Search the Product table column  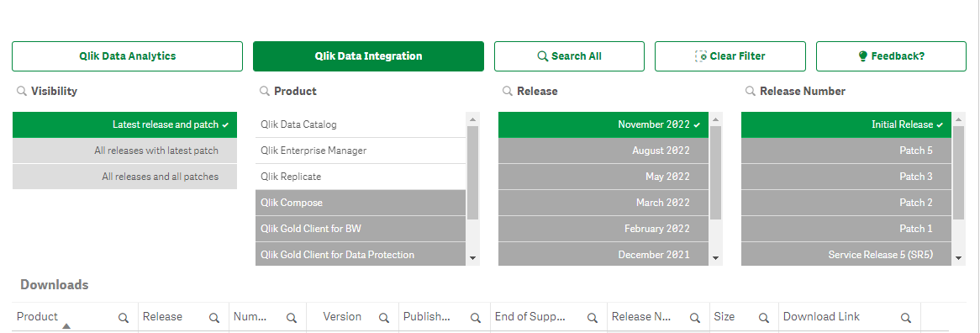pos(124,318)
